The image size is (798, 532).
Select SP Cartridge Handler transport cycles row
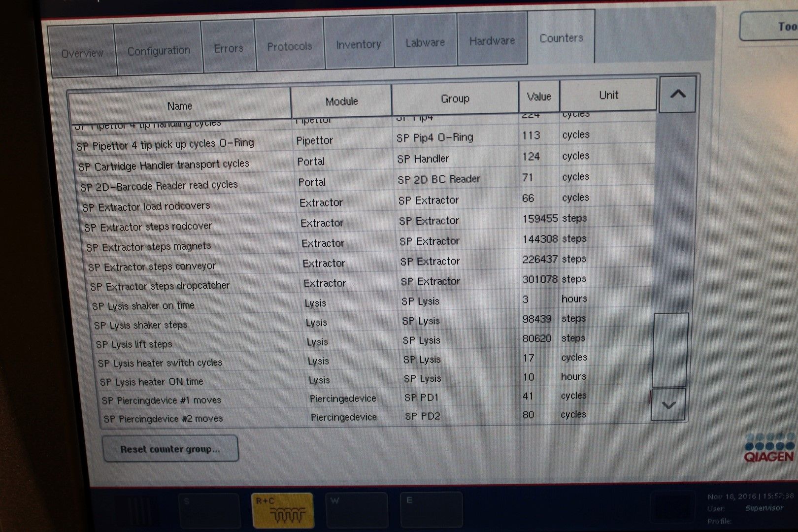[x=366, y=161]
